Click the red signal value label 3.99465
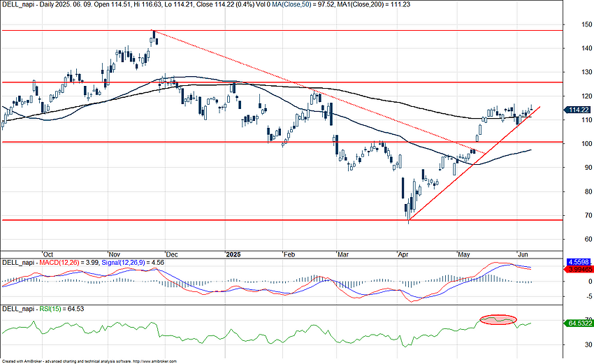 tap(579, 269)
